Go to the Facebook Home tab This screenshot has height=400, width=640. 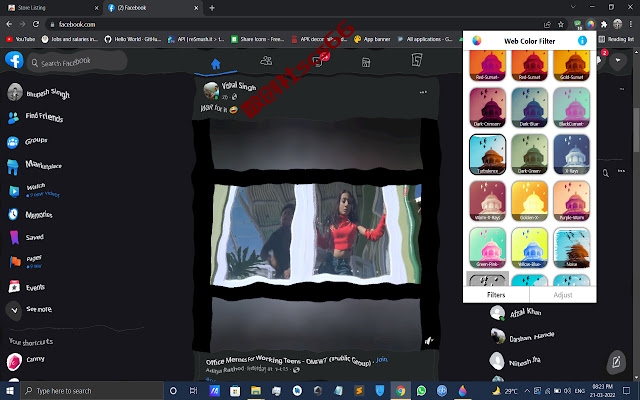pos(216,64)
